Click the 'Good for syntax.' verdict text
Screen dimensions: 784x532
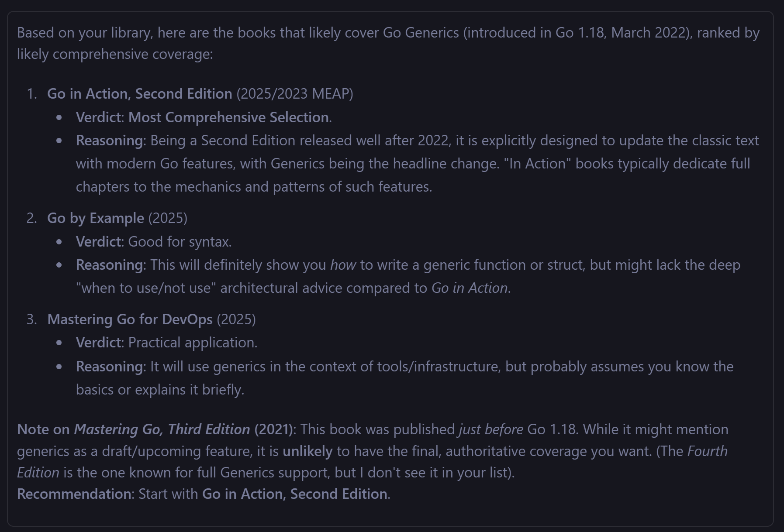coord(180,242)
